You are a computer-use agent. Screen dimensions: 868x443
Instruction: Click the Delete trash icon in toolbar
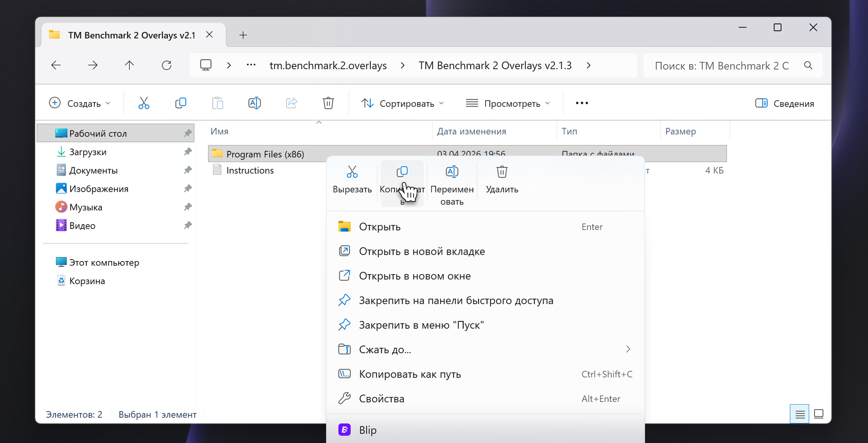328,103
